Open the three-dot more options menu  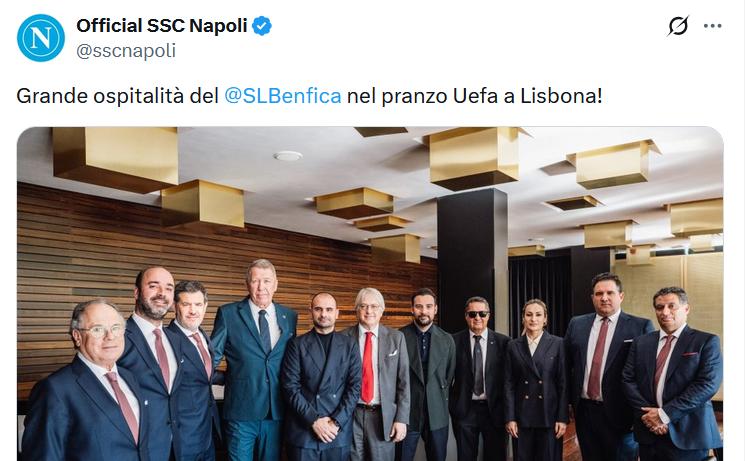coord(713,26)
